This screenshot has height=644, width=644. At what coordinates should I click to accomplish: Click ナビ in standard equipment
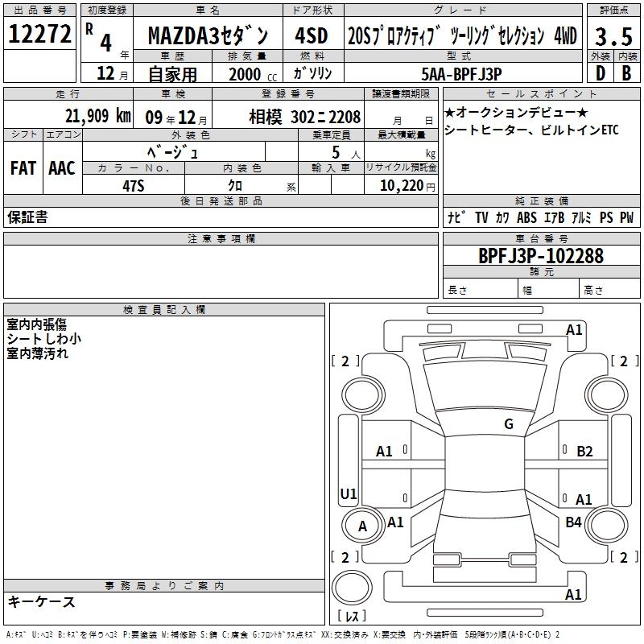tap(456, 217)
